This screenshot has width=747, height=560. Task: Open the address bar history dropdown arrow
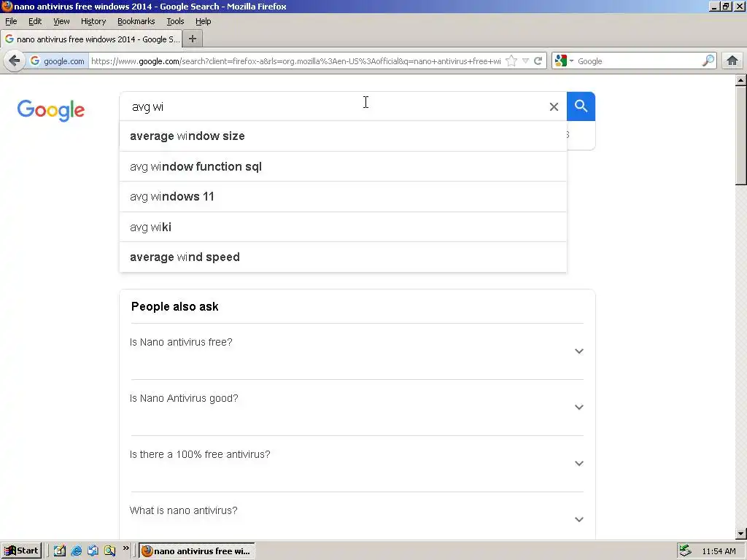(525, 61)
